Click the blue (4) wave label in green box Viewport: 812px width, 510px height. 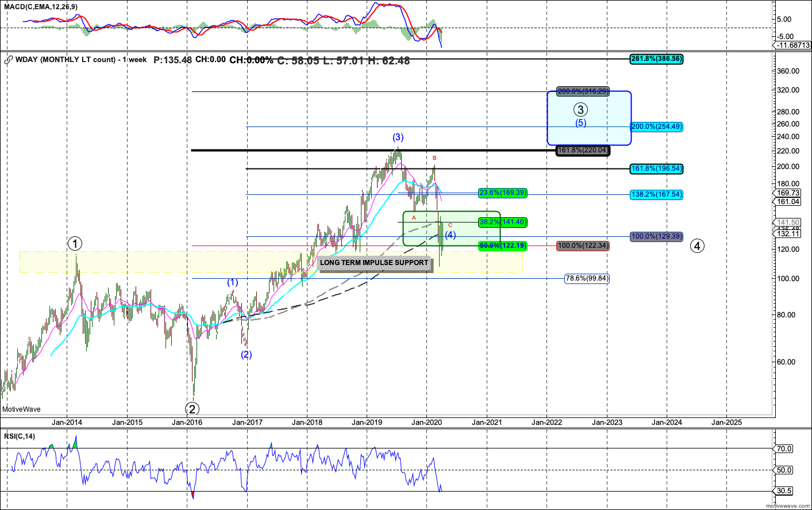pyautogui.click(x=451, y=235)
